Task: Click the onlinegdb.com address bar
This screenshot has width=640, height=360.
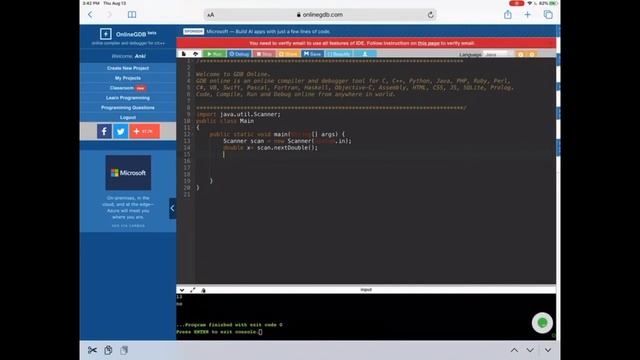Action: 320,15
